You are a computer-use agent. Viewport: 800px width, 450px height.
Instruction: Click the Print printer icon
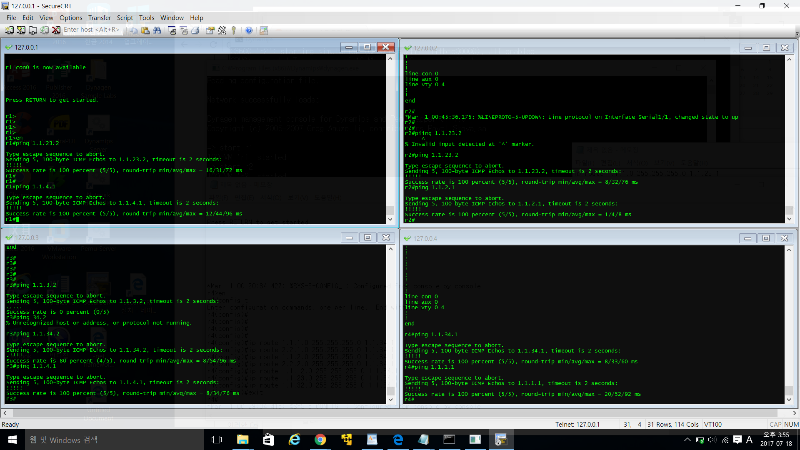coord(195,31)
